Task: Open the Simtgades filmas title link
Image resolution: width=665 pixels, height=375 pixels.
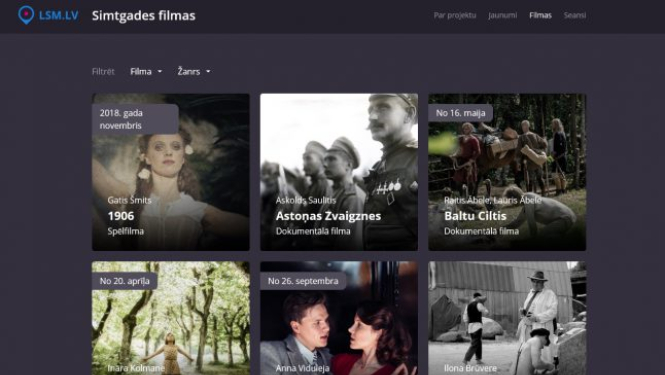Action: click(143, 16)
